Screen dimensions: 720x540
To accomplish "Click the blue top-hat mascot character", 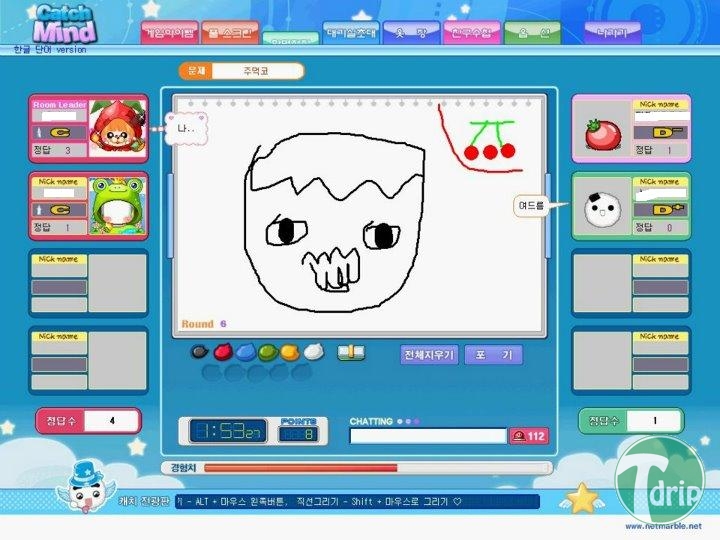I will (86, 487).
